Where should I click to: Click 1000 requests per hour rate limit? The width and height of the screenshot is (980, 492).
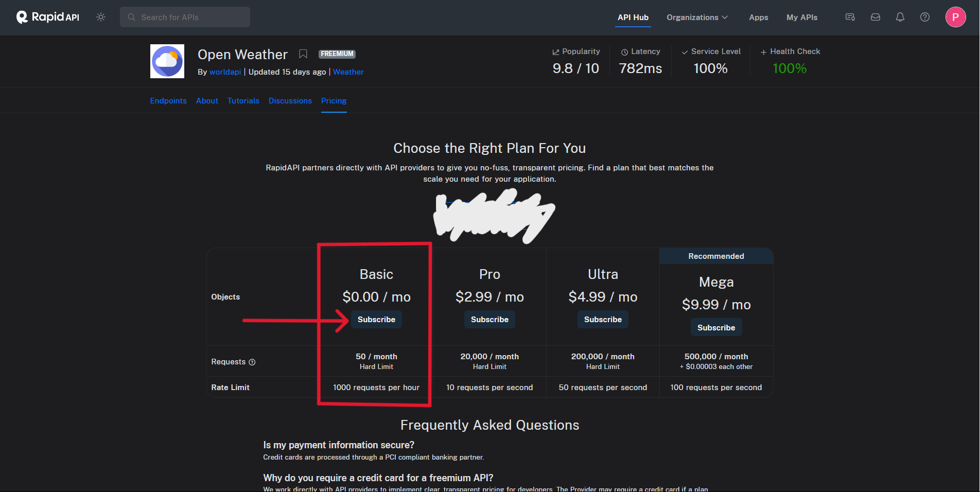(x=376, y=388)
